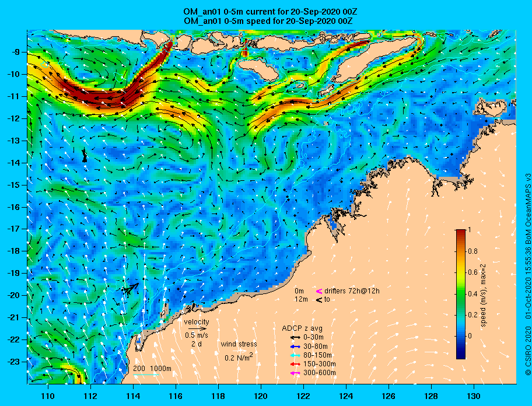The width and height of the screenshot is (532, 406).
Task: Click the longitude label '118'
Action: [x=218, y=396]
